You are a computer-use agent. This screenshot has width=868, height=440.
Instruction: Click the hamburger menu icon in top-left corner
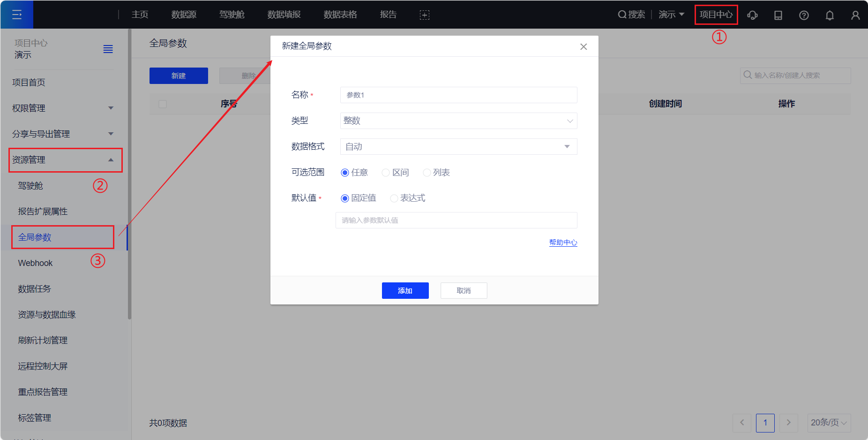point(17,15)
